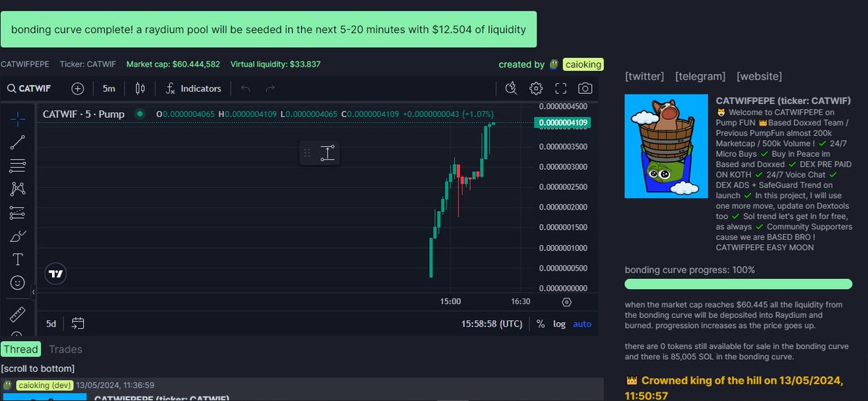
Task: Open the emoji icons tool
Action: (x=18, y=283)
